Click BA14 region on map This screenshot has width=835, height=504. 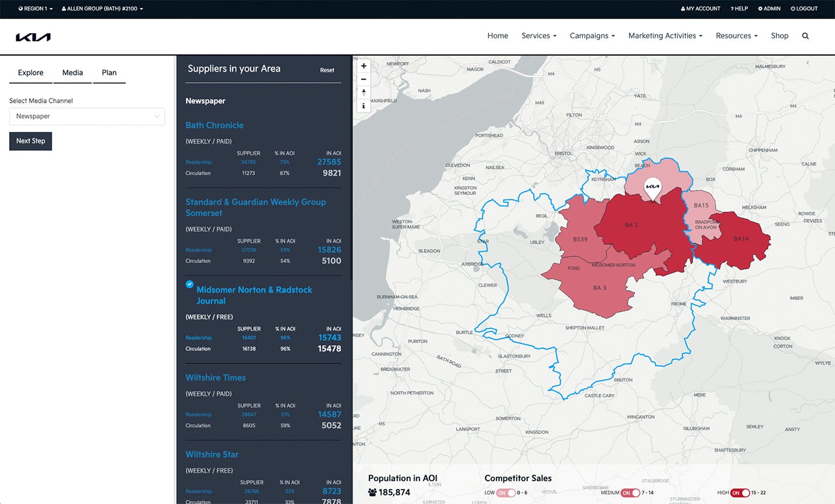[x=741, y=239]
